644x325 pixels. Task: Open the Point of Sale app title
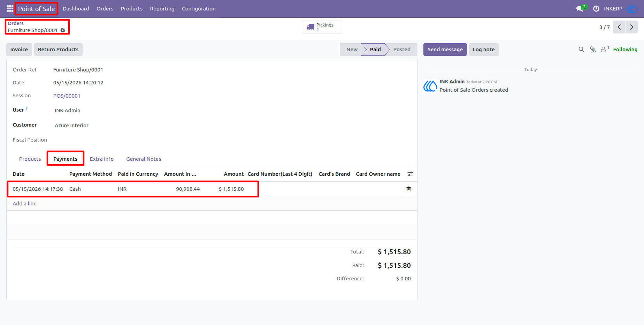(36, 9)
